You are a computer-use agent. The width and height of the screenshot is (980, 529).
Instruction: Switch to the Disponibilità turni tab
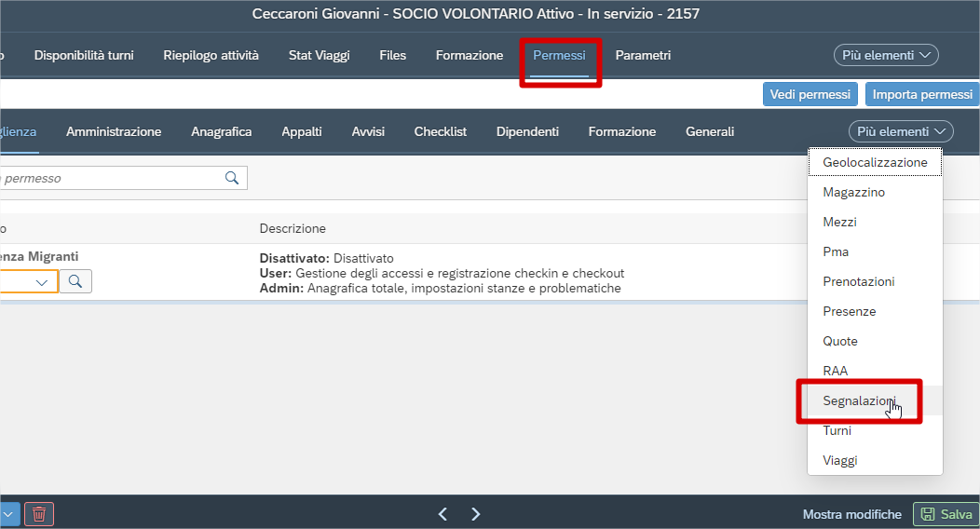click(84, 55)
